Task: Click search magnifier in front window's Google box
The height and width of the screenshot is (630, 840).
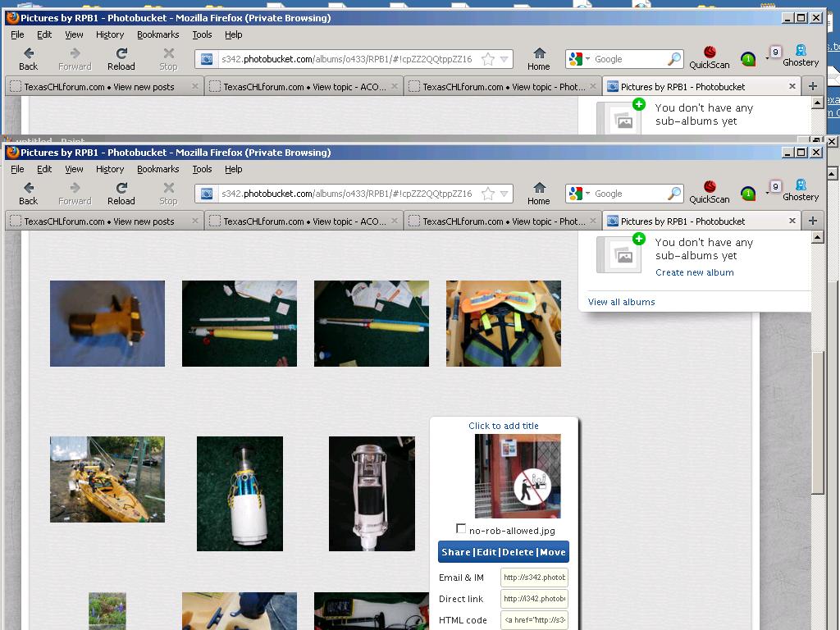Action: tap(673, 194)
